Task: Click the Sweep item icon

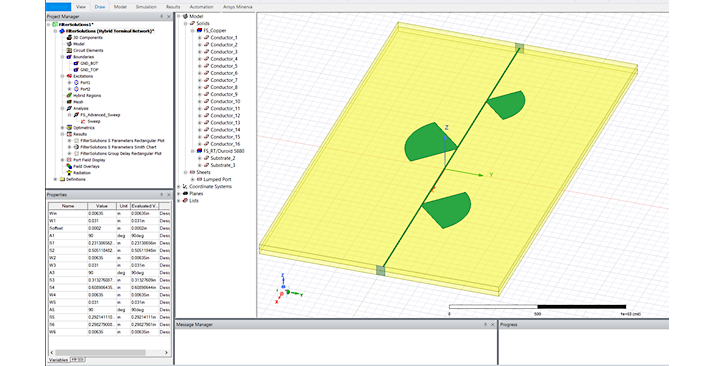Action: pos(83,121)
